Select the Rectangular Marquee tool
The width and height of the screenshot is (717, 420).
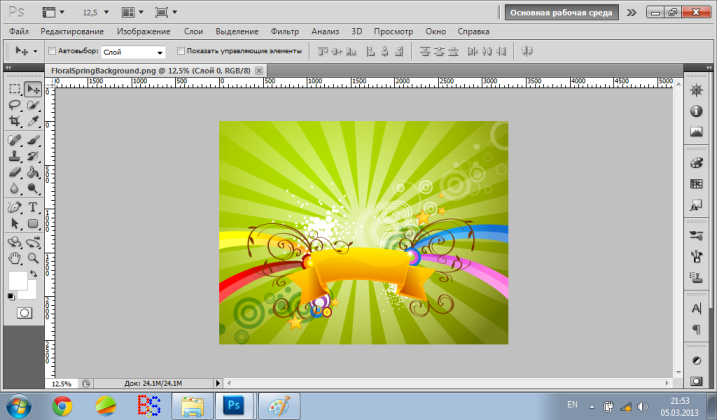coord(15,89)
